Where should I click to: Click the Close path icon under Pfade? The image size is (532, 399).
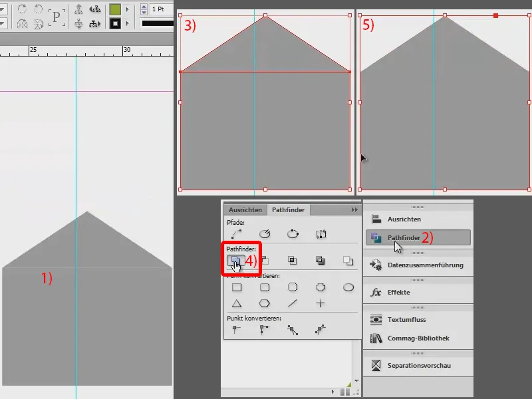293,234
